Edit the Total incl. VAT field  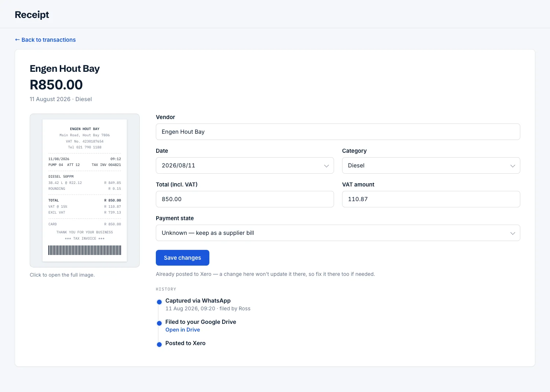click(245, 199)
